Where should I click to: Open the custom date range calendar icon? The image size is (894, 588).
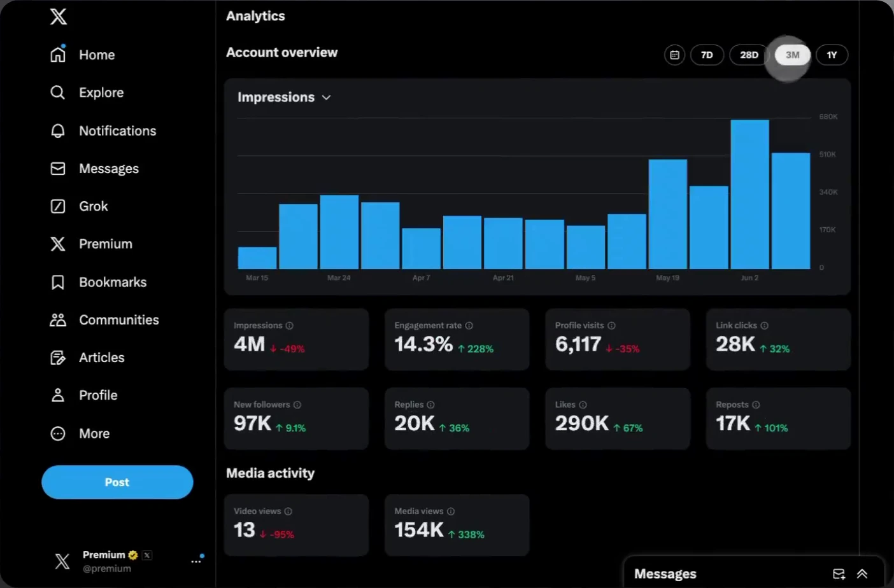click(674, 55)
